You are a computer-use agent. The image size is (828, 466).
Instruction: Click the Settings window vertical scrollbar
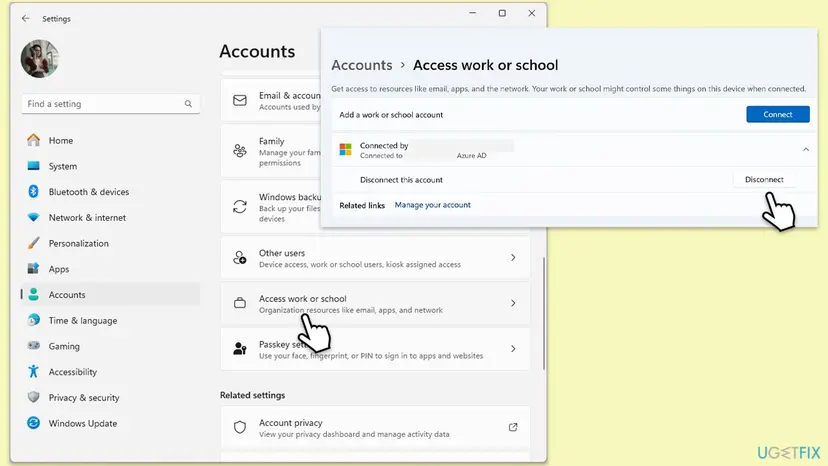(x=543, y=313)
